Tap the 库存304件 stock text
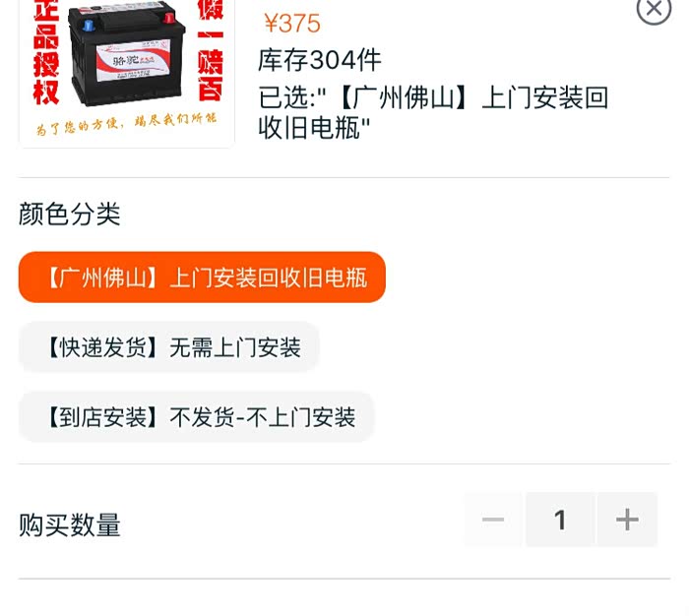This screenshot has width=689, height=616. (320, 60)
